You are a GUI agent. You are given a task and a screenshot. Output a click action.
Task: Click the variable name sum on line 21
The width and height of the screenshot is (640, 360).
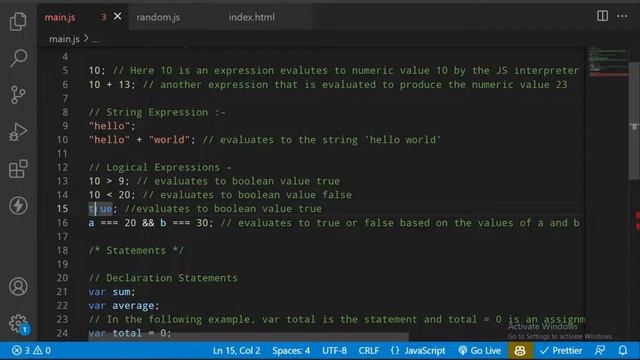(x=121, y=291)
